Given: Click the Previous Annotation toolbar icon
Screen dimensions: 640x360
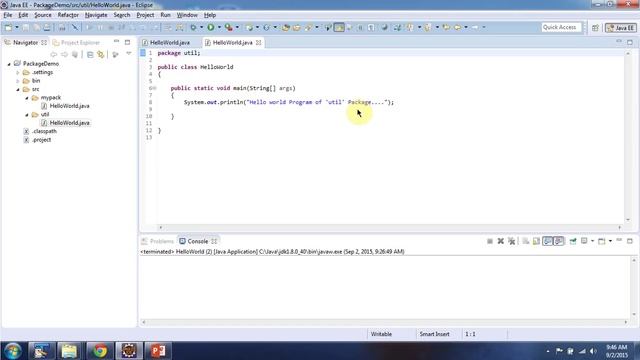Looking at the screenshot, I should tap(427, 27).
